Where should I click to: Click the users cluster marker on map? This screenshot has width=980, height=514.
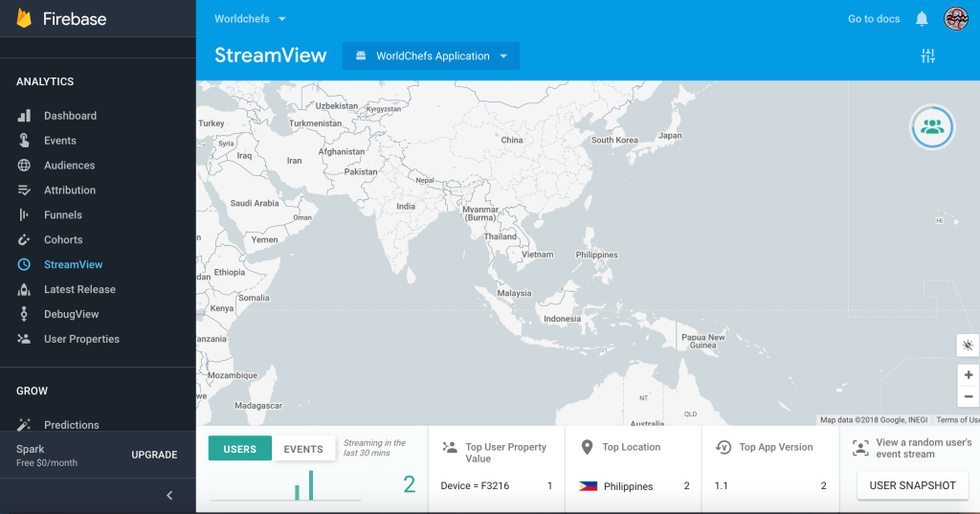[x=932, y=126]
